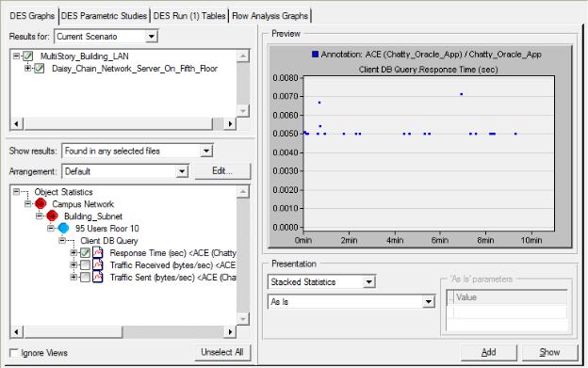The image size is (588, 368).
Task: Click the red Campus Network node icon
Action: click(x=41, y=204)
